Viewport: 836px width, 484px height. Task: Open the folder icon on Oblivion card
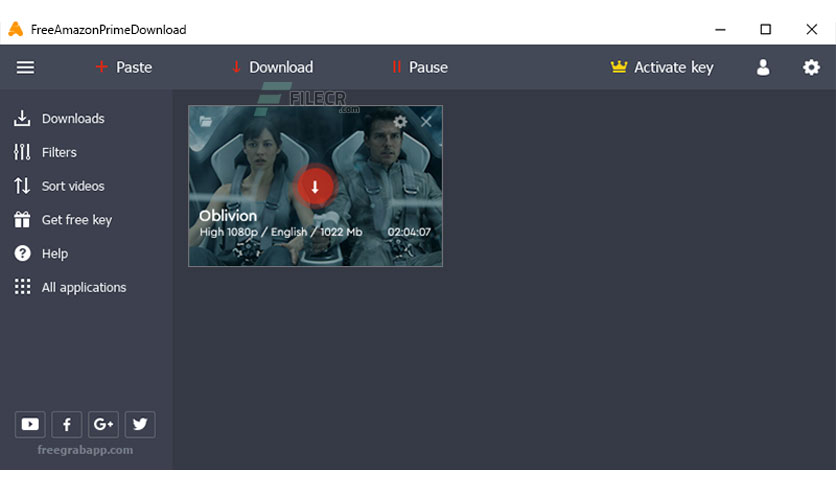206,121
